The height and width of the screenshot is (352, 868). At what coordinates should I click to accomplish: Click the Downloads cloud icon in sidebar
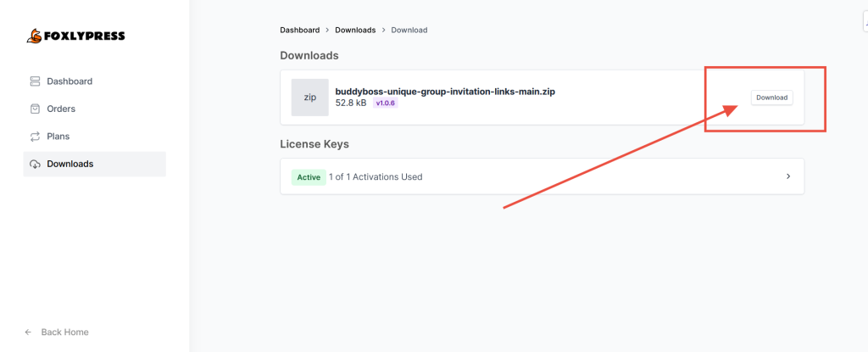35,164
